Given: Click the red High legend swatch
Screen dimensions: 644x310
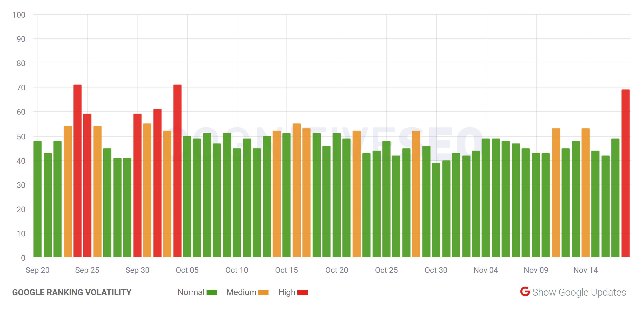Looking at the screenshot, I should coord(303,292).
